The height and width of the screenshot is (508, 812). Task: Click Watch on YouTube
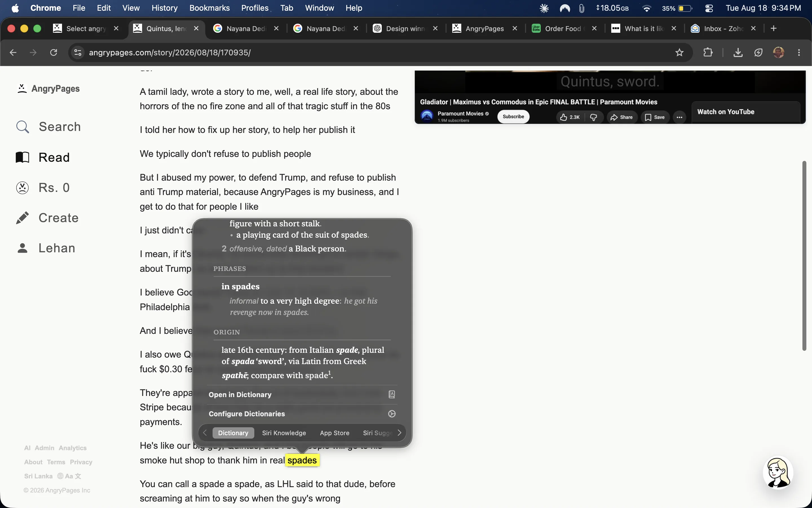[x=726, y=112]
